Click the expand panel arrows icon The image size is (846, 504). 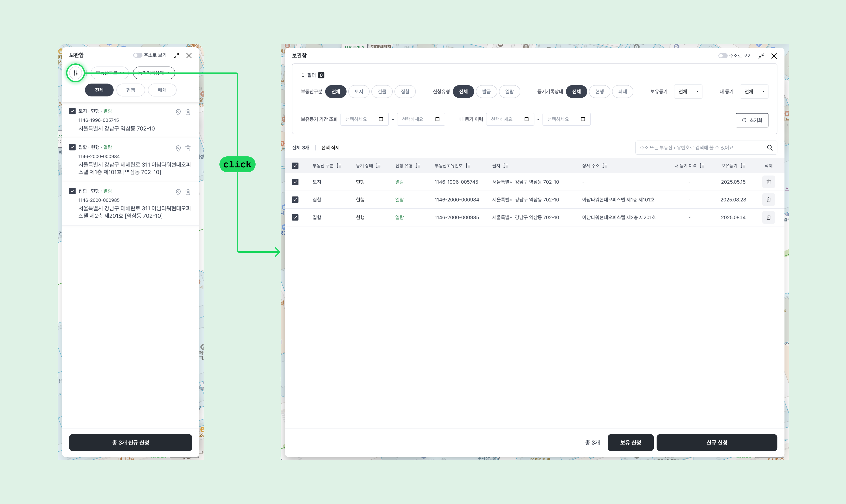click(176, 55)
